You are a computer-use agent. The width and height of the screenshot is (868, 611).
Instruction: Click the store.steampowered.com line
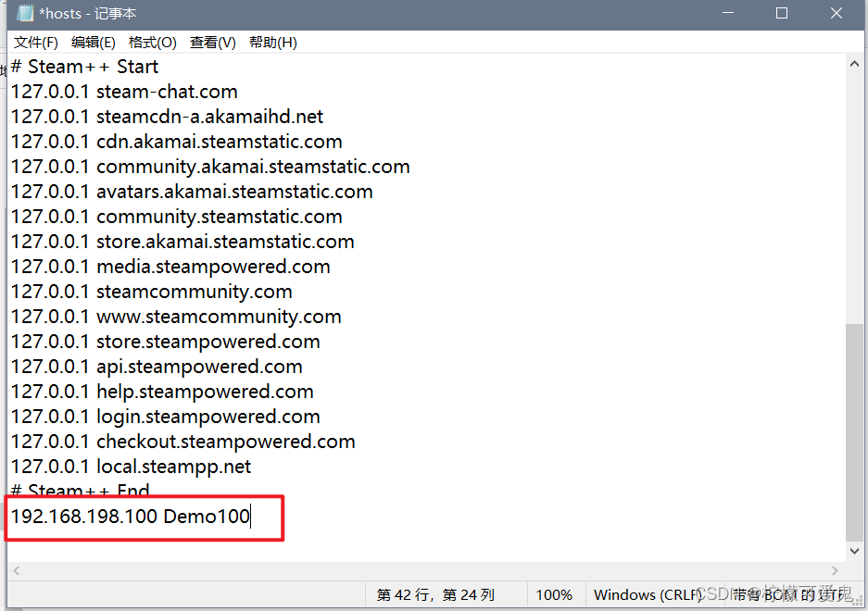(x=166, y=342)
